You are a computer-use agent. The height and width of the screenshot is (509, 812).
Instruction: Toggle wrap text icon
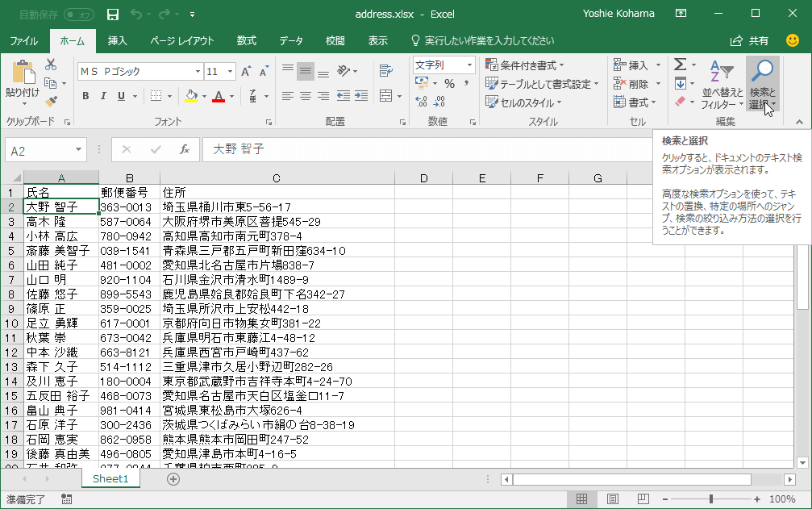385,71
